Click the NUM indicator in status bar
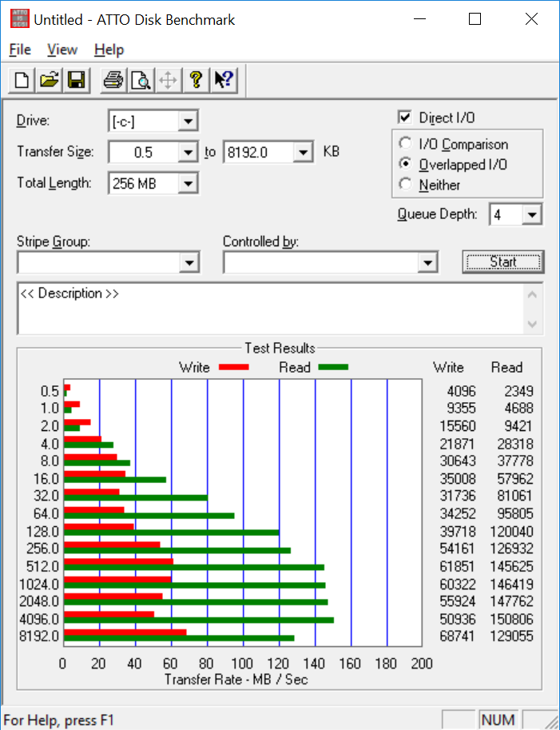The height and width of the screenshot is (730, 560). tap(498, 720)
